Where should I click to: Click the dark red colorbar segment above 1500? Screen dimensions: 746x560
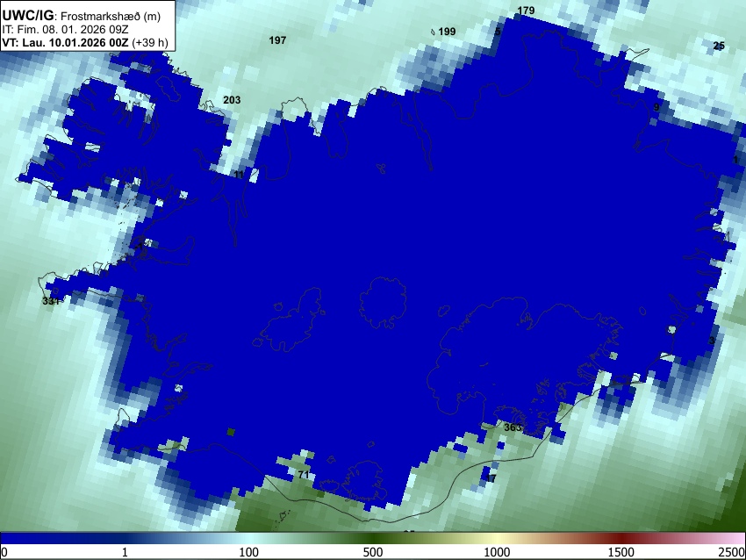(621, 538)
